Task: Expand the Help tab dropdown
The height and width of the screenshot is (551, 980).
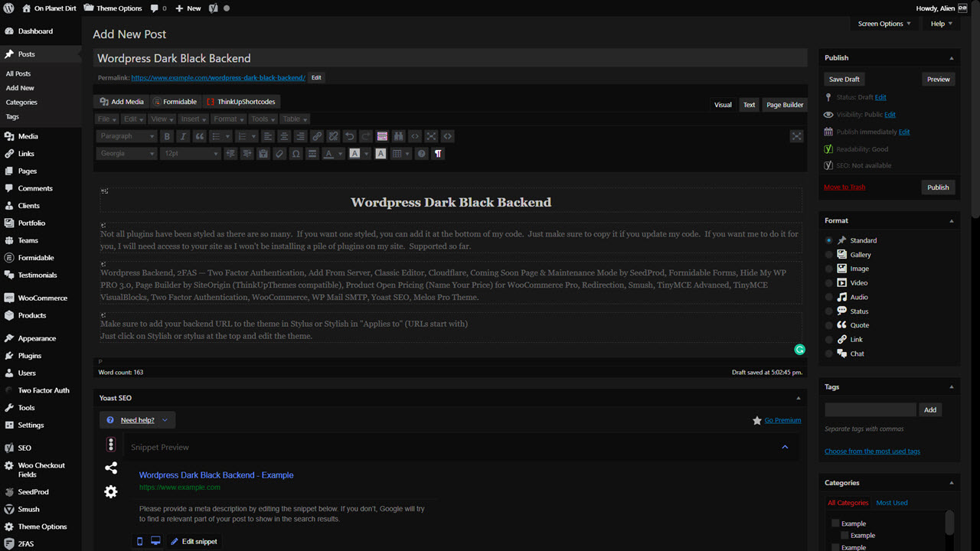Action: 941,24
